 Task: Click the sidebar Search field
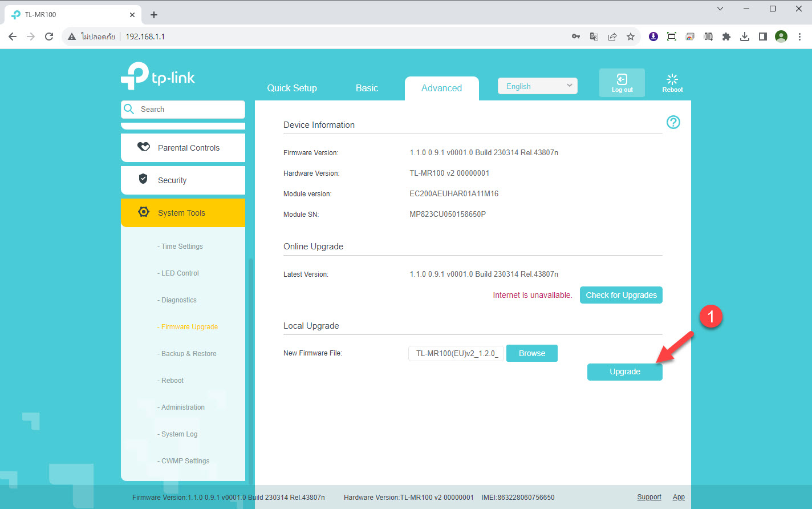[183, 109]
